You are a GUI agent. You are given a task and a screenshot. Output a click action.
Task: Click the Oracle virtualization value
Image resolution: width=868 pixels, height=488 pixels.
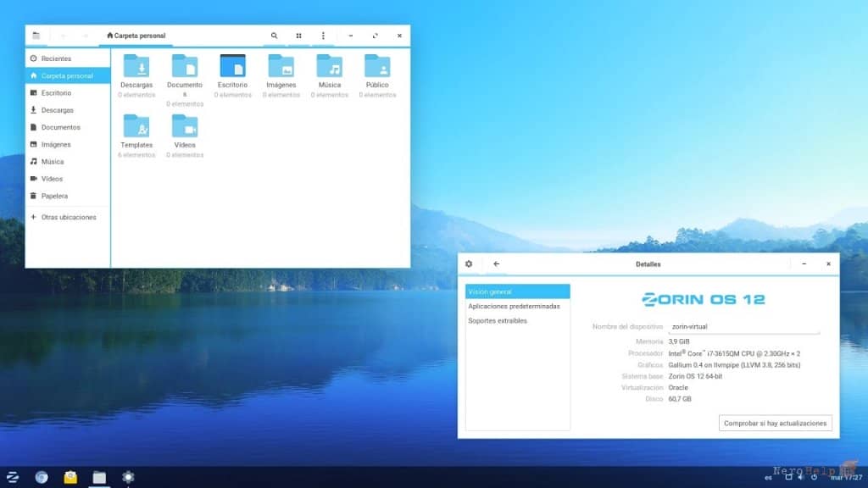pyautogui.click(x=678, y=387)
